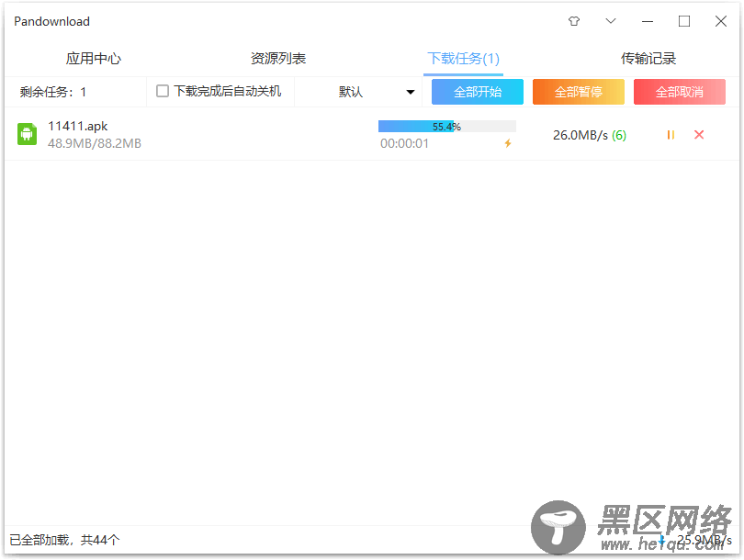Click the Pandownload window title
The width and height of the screenshot is (744, 560).
(51, 21)
